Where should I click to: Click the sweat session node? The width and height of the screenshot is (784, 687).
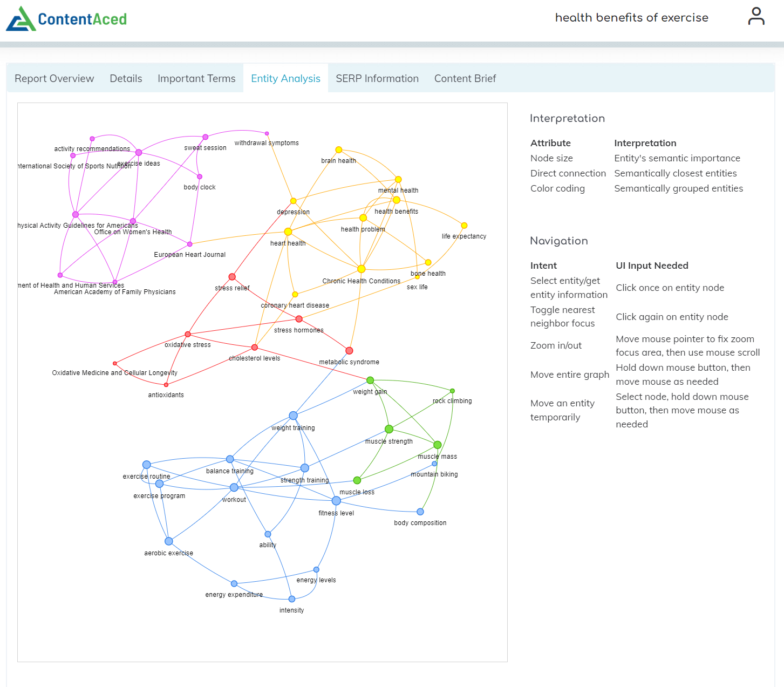(x=206, y=137)
